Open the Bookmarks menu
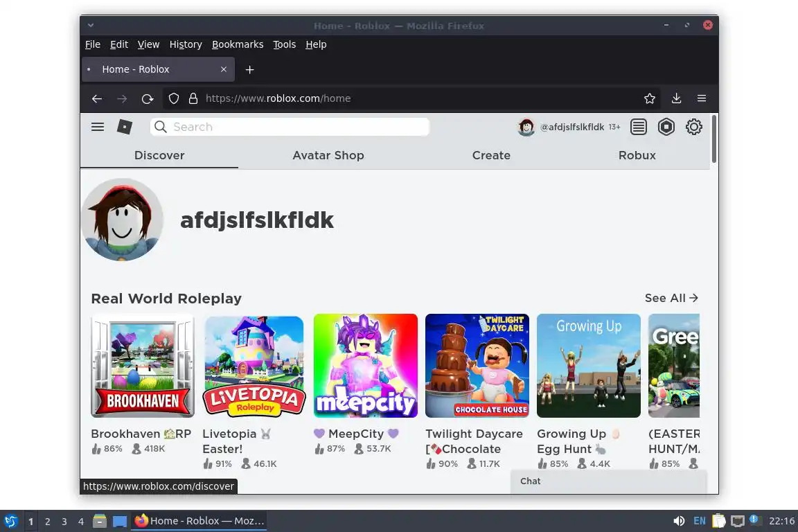This screenshot has height=532, width=798. [238, 44]
